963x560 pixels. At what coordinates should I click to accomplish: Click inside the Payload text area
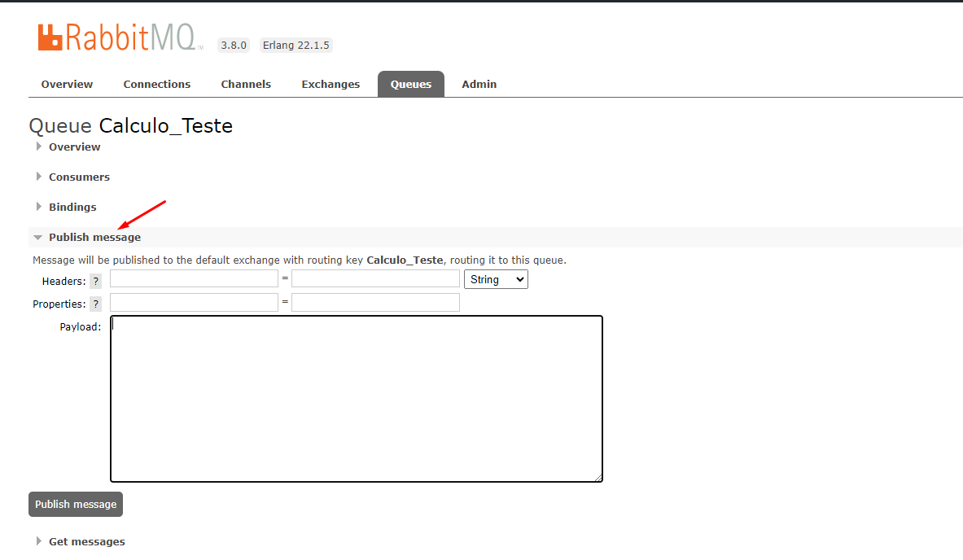tap(357, 399)
